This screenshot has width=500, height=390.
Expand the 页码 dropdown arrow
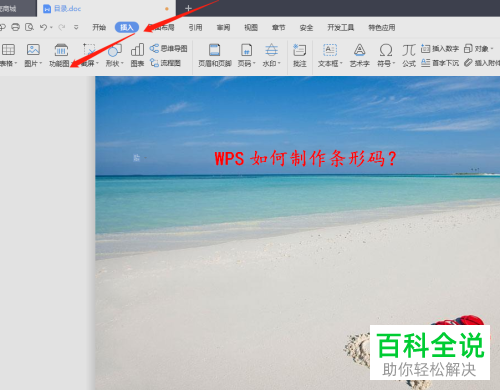(x=254, y=63)
